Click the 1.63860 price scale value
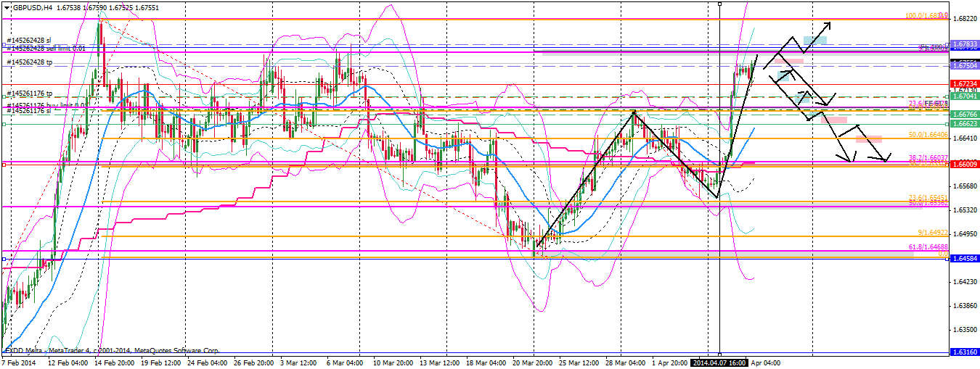The height and width of the screenshot is (369, 980). (x=965, y=306)
